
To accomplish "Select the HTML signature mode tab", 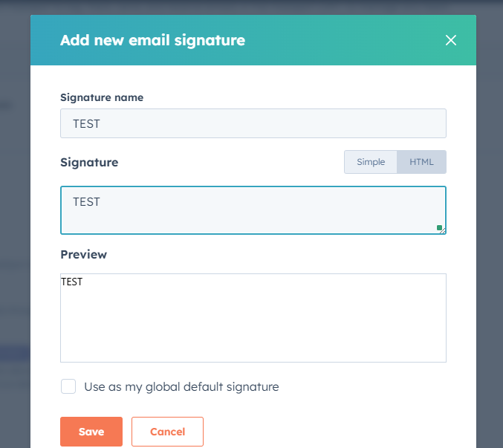I will (x=421, y=162).
